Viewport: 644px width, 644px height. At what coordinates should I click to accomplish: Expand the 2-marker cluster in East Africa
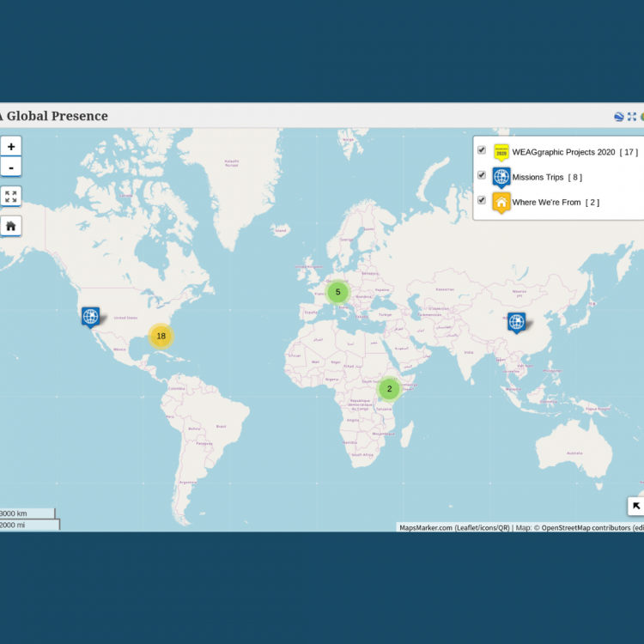(x=389, y=389)
